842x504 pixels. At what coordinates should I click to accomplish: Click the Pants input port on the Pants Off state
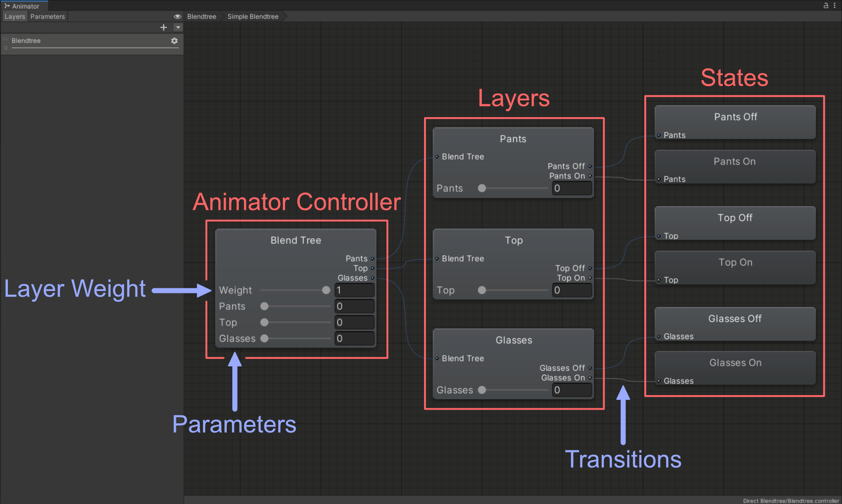[x=659, y=135]
